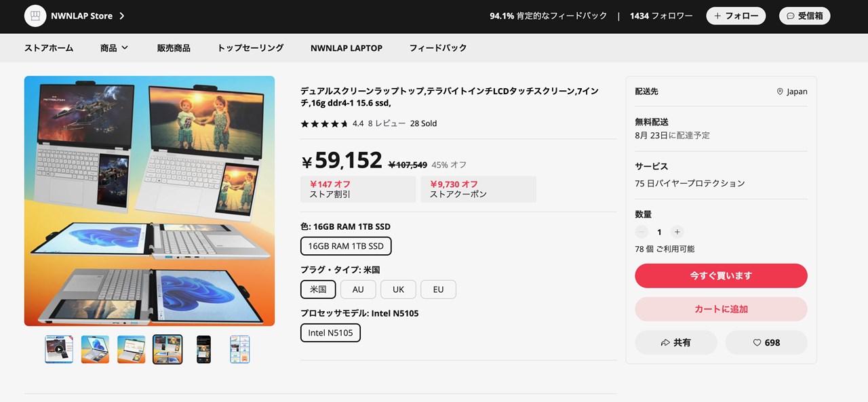Select the 16GB RAM 1TB SSD option
The width and height of the screenshot is (868, 402).
(346, 246)
